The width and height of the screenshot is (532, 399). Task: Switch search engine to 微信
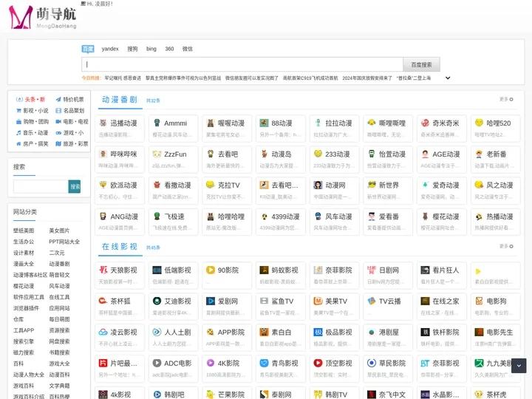click(x=187, y=49)
